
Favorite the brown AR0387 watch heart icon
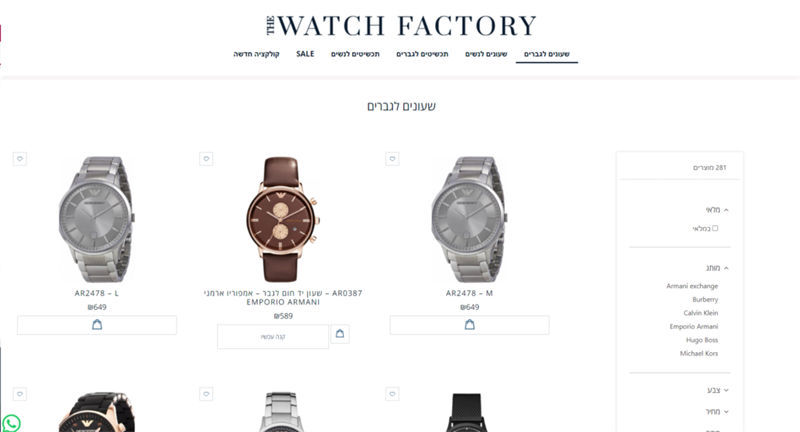click(x=206, y=159)
